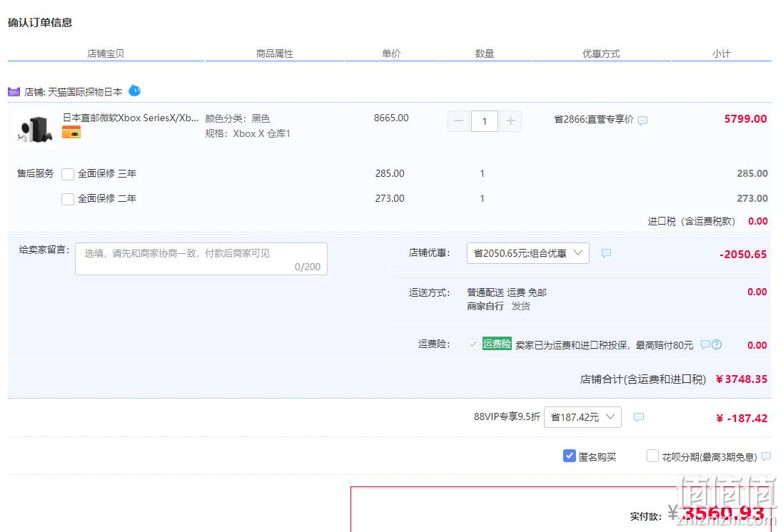Click the 普通配送 运费 免邮 shipping text
The width and height of the screenshot is (783, 532).
click(507, 292)
